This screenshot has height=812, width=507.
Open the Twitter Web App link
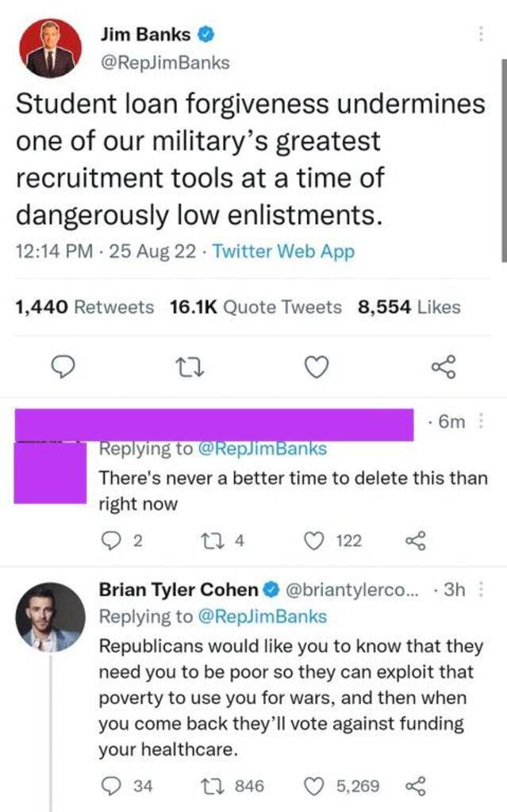(x=283, y=251)
